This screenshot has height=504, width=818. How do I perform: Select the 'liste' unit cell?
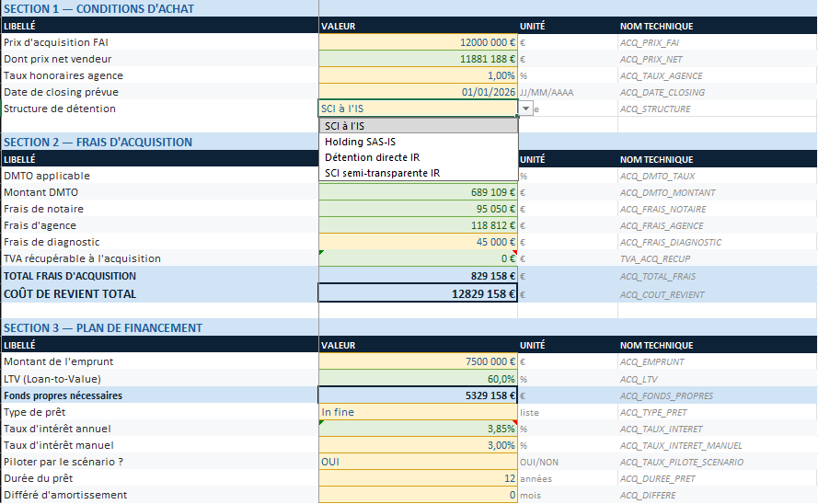529,413
